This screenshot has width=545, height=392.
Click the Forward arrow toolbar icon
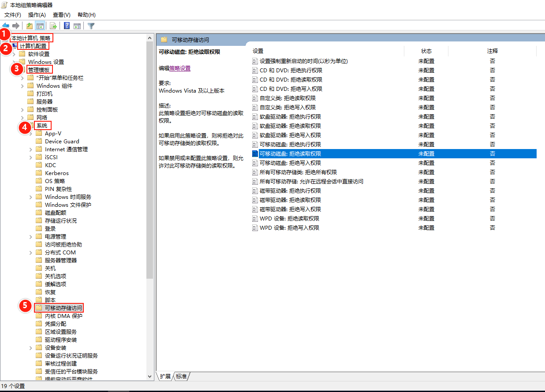click(x=16, y=26)
